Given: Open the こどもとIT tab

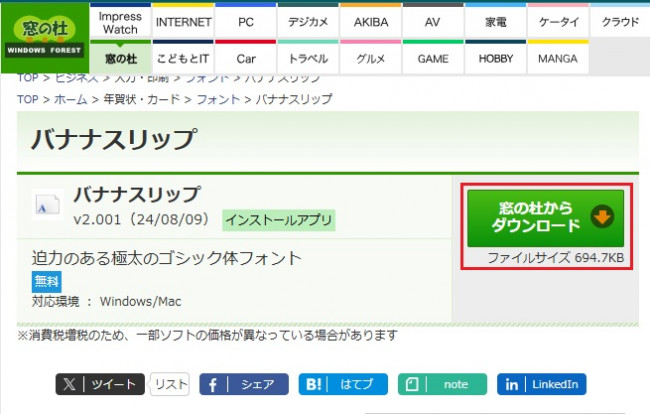Looking at the screenshot, I should 184,58.
